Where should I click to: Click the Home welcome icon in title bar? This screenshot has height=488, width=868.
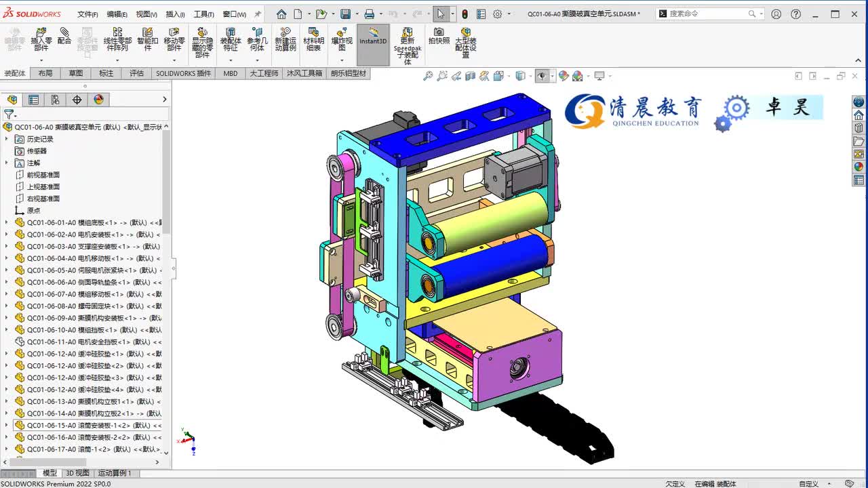point(281,14)
